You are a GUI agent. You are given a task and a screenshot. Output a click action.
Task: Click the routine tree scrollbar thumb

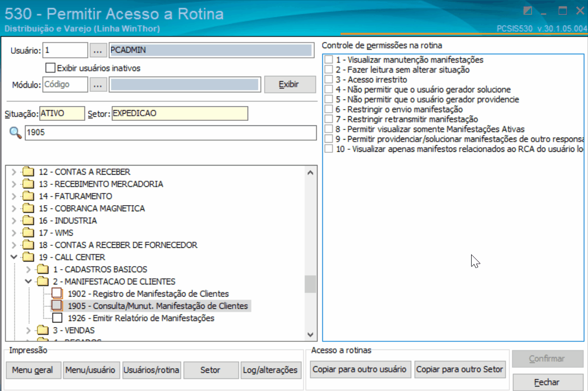pyautogui.click(x=311, y=284)
